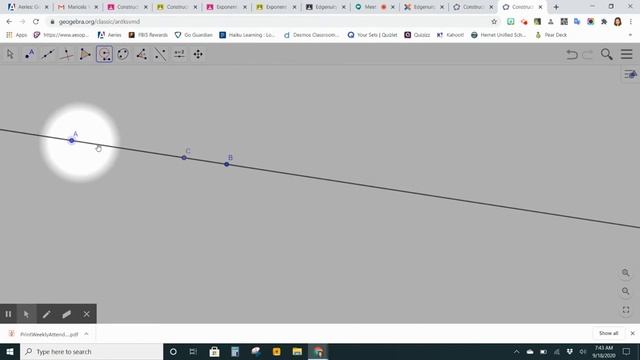Select the Move Graphics View tool
The image size is (640, 360).
point(198,54)
